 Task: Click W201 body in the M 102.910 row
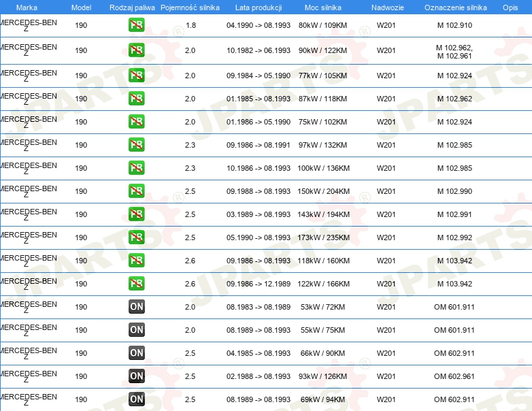coord(386,25)
